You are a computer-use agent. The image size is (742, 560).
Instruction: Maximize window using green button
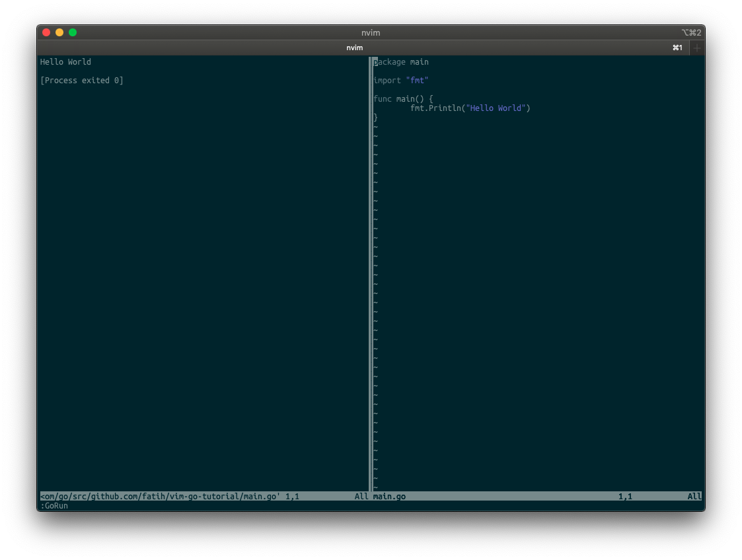point(73,32)
